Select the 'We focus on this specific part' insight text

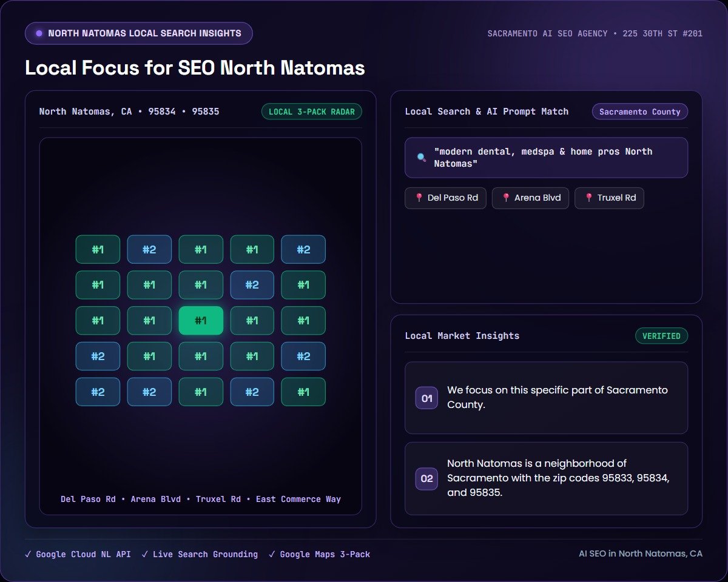click(558, 397)
